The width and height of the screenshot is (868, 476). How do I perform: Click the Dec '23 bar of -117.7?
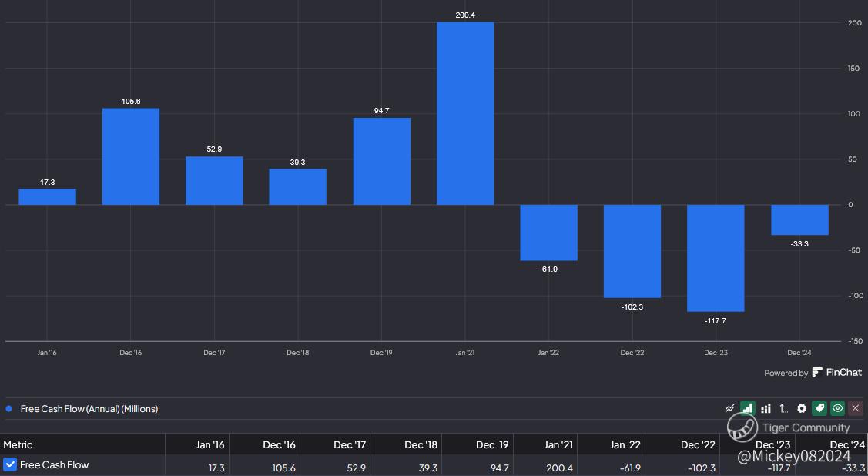pos(716,258)
